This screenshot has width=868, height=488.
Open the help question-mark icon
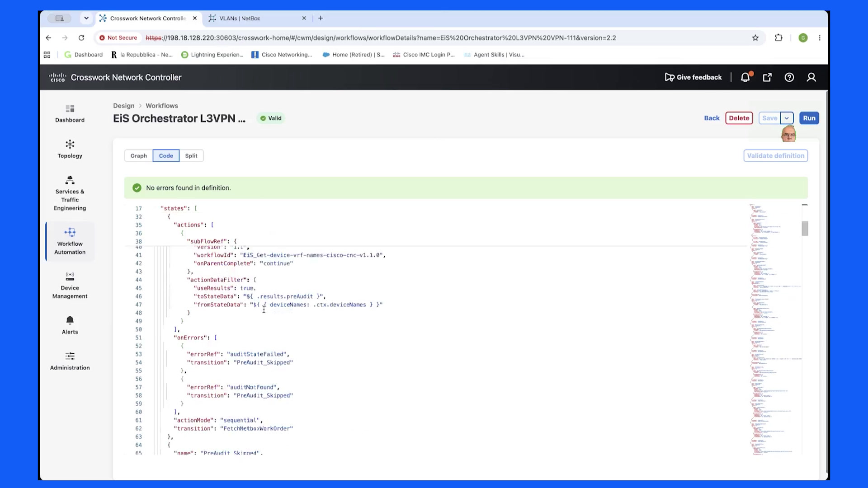coord(789,77)
